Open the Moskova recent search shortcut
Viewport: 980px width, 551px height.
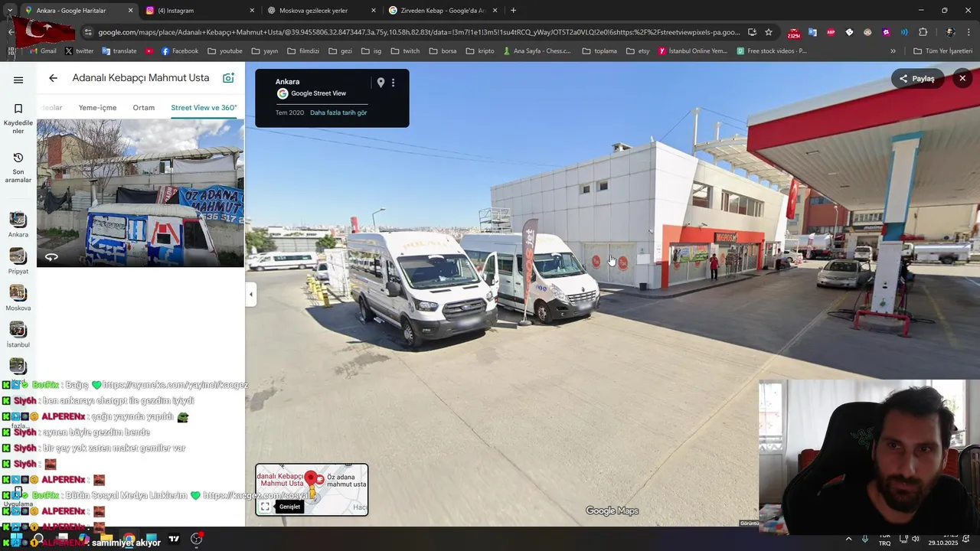tap(18, 298)
